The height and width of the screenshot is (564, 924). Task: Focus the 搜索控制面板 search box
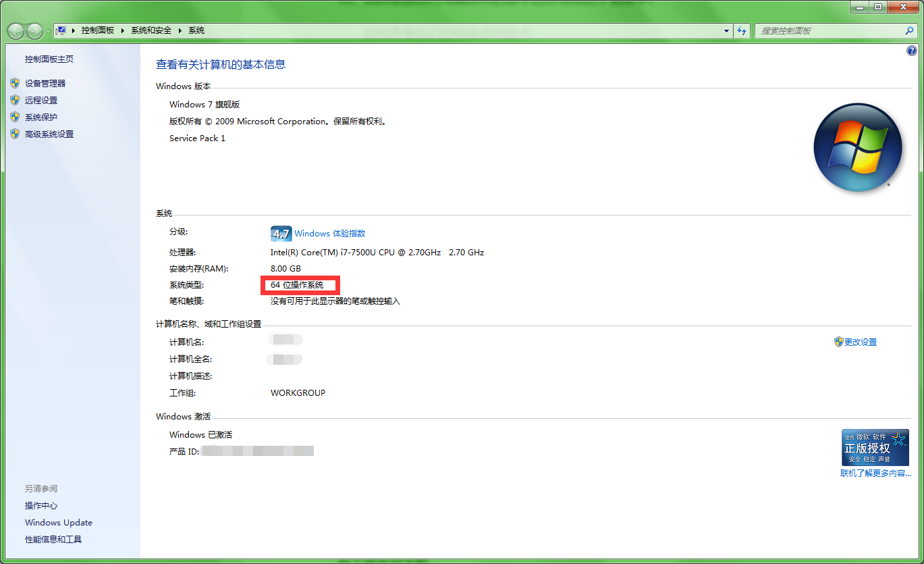click(829, 31)
